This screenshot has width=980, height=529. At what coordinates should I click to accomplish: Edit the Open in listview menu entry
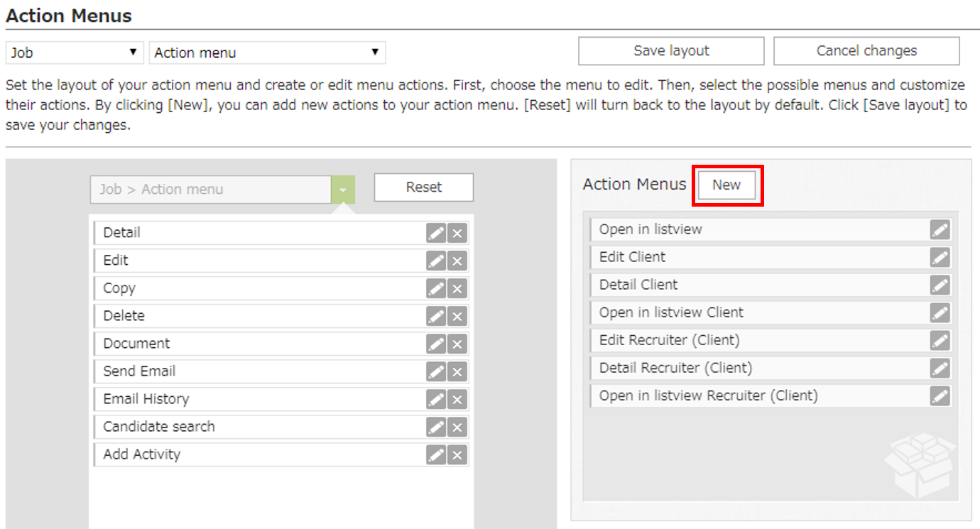pyautogui.click(x=940, y=229)
